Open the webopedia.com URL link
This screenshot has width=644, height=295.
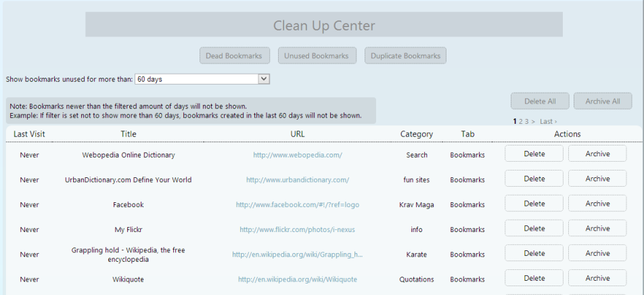(x=297, y=155)
